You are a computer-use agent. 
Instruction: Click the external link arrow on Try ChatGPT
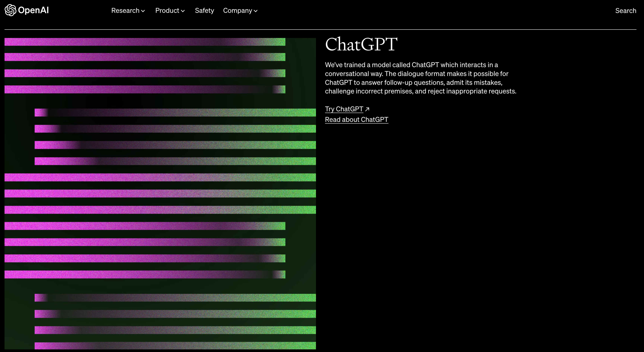(x=368, y=109)
